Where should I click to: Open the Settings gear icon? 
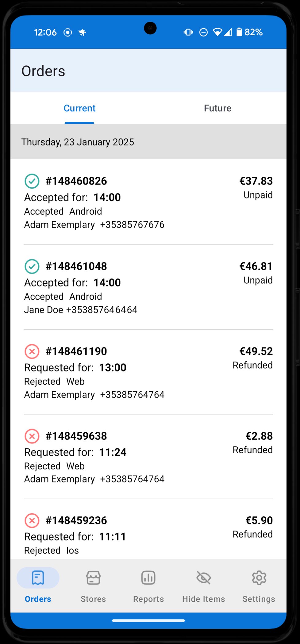pos(259,578)
